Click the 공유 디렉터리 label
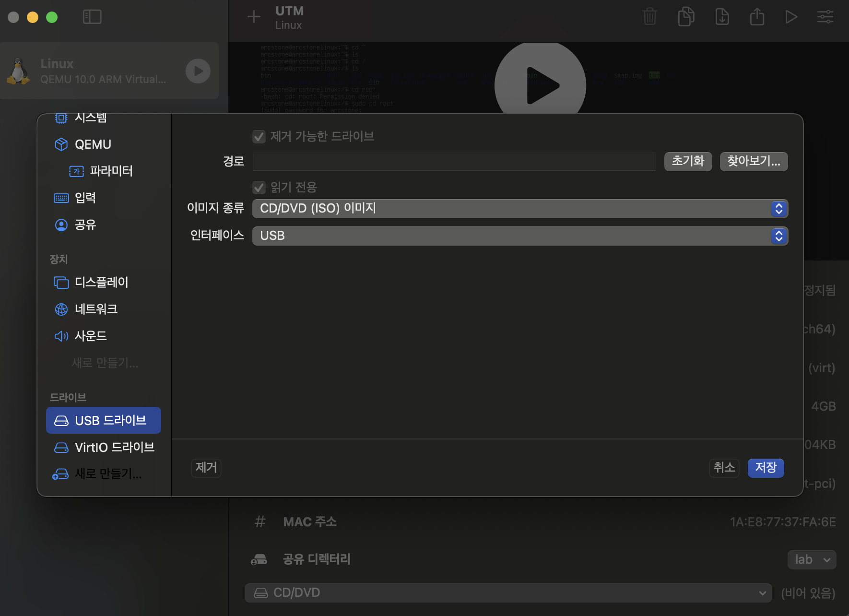This screenshot has width=849, height=616. click(x=317, y=559)
